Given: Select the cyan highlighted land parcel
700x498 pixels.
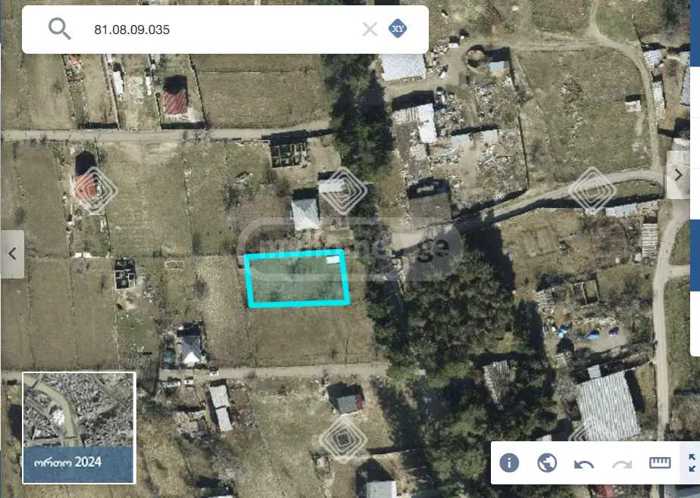Looking at the screenshot, I should 297,278.
